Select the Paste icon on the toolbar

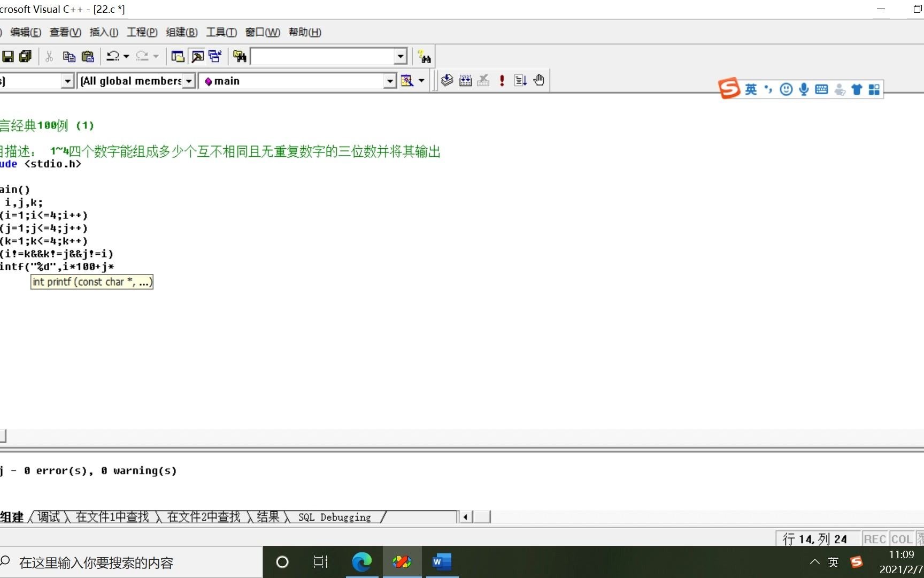point(88,56)
